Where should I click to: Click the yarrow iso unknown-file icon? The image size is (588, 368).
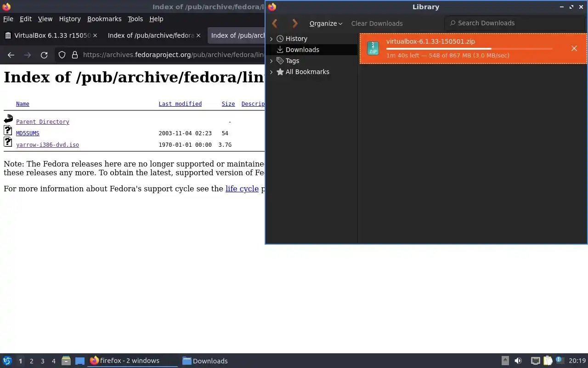(x=8, y=142)
